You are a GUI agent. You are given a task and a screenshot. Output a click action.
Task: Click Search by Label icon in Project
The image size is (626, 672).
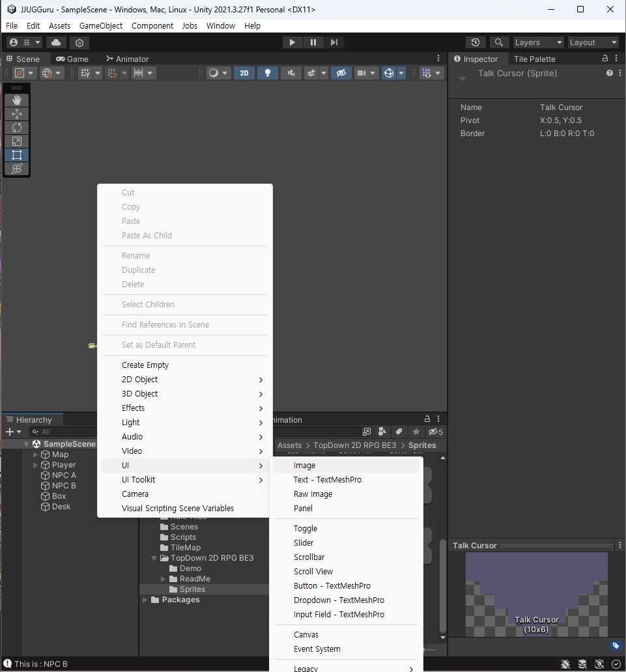pyautogui.click(x=399, y=432)
